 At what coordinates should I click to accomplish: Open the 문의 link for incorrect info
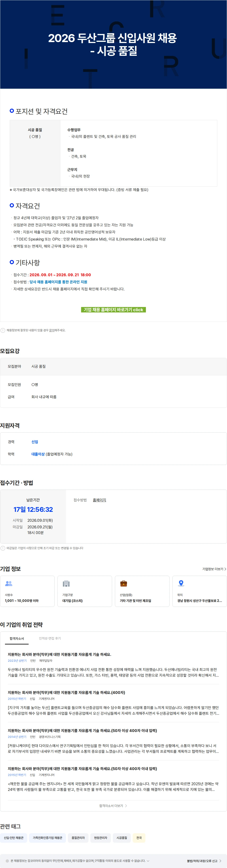(52, 330)
